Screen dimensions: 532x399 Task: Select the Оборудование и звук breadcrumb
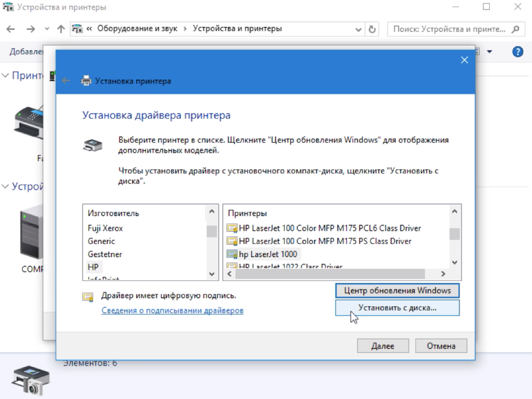[x=137, y=28]
